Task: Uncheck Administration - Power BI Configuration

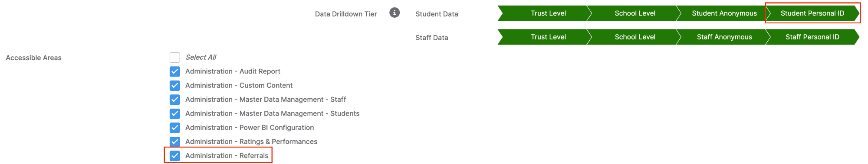Action: click(175, 128)
